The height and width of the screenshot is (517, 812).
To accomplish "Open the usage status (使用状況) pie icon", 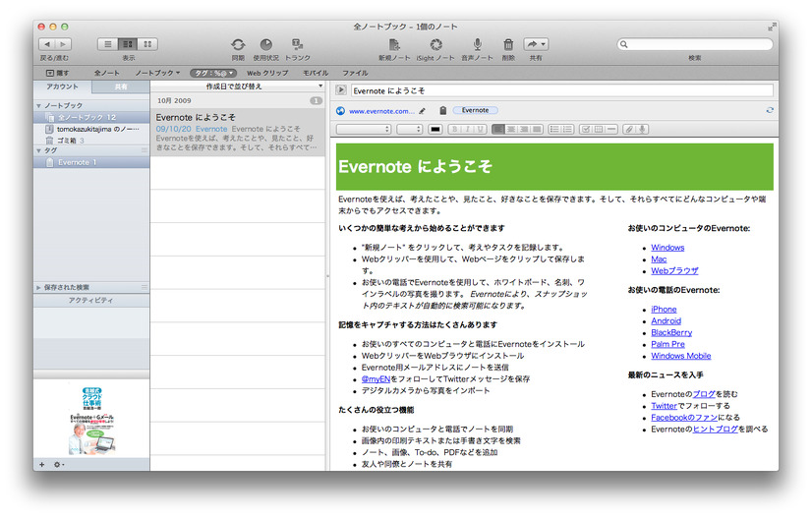I will [x=265, y=44].
